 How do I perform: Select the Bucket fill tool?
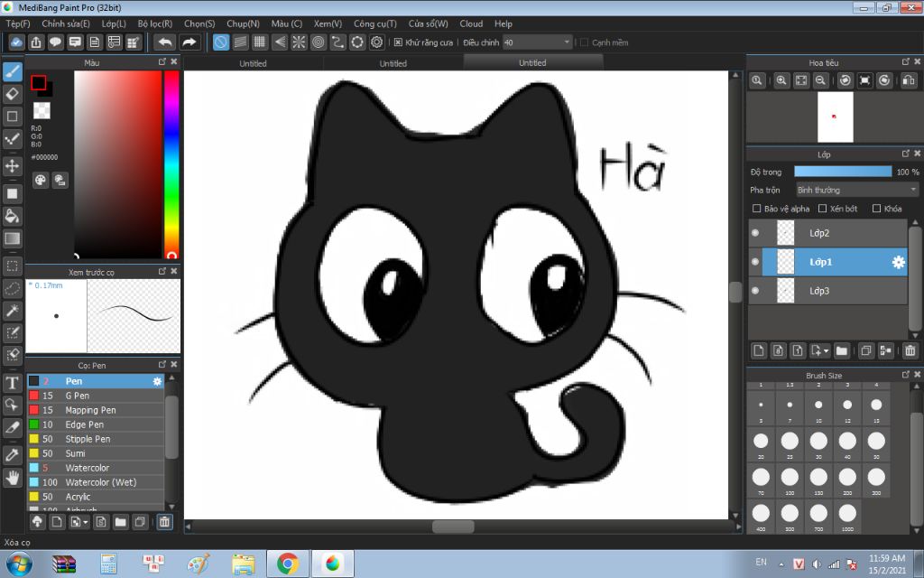13,216
